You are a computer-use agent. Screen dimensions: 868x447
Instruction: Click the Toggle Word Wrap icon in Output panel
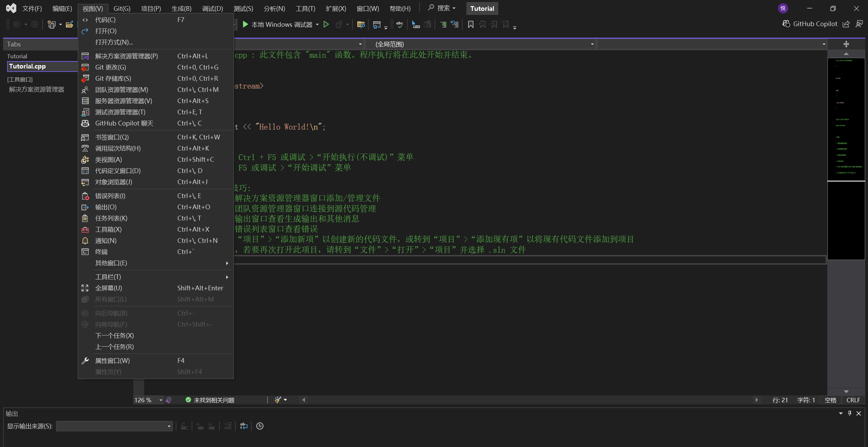point(244,426)
